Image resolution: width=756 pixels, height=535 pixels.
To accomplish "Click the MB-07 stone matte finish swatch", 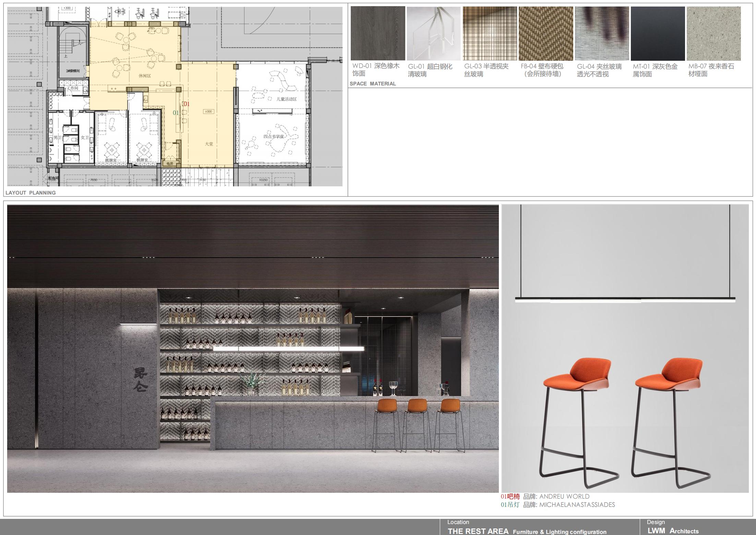I will (x=713, y=33).
